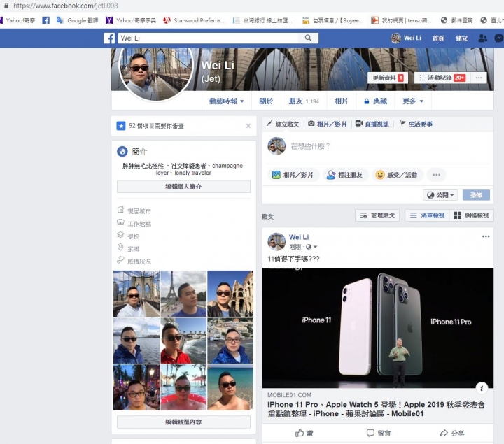Viewport: 504px width, 444px height.
Task: Click the globe intro icon
Action: point(122,151)
